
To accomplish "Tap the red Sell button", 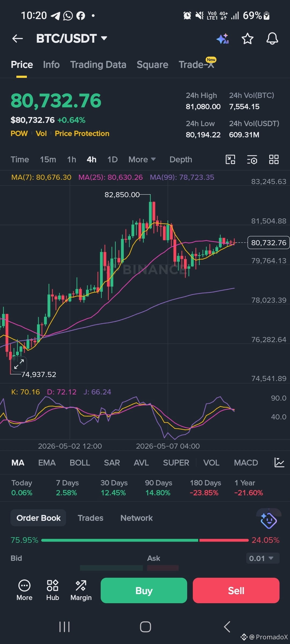I will [236, 590].
